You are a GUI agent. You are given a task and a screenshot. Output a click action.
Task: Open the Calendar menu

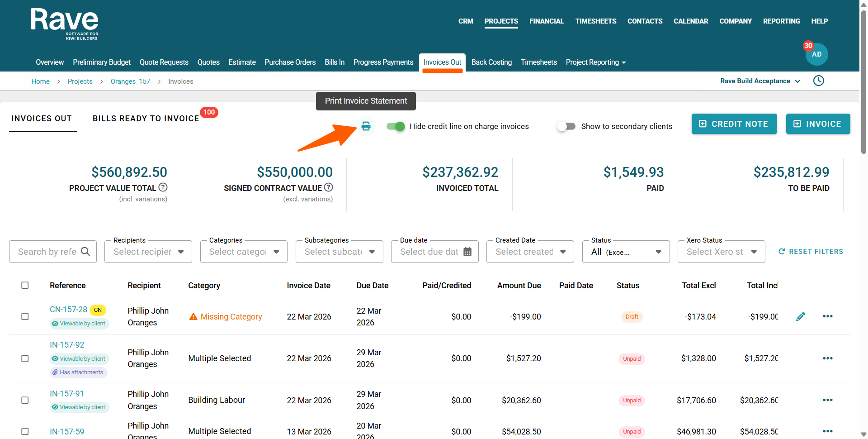[x=691, y=21]
